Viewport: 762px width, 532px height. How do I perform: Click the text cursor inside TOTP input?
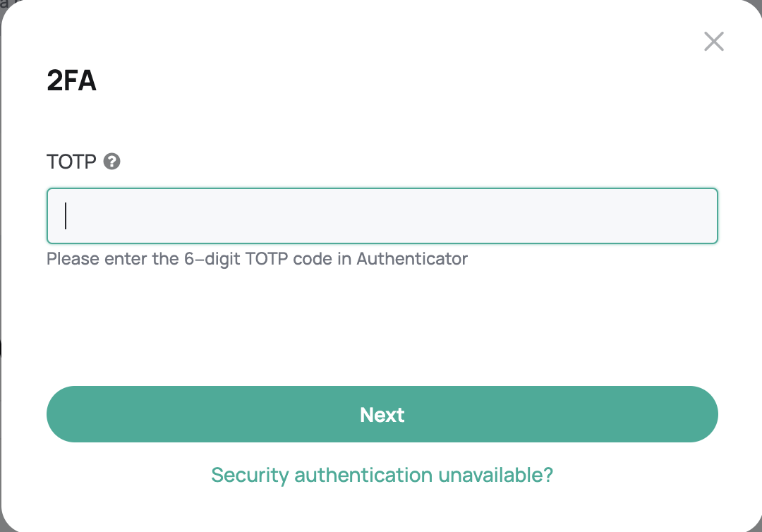pyautogui.click(x=66, y=216)
